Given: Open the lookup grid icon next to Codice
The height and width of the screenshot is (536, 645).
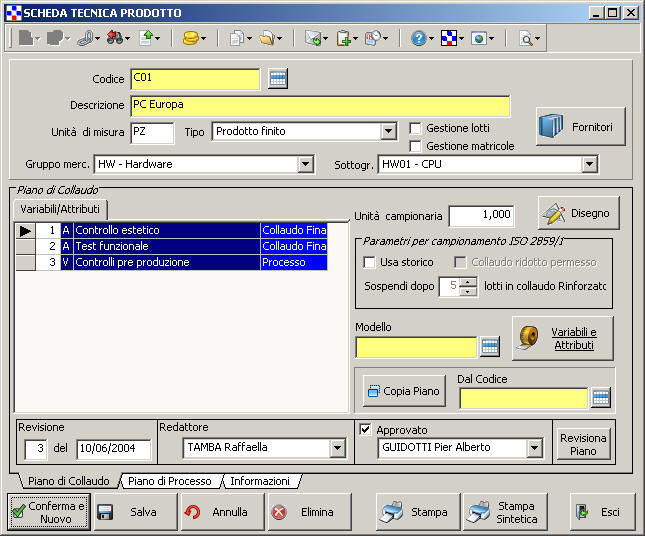Looking at the screenshot, I should pos(278,79).
